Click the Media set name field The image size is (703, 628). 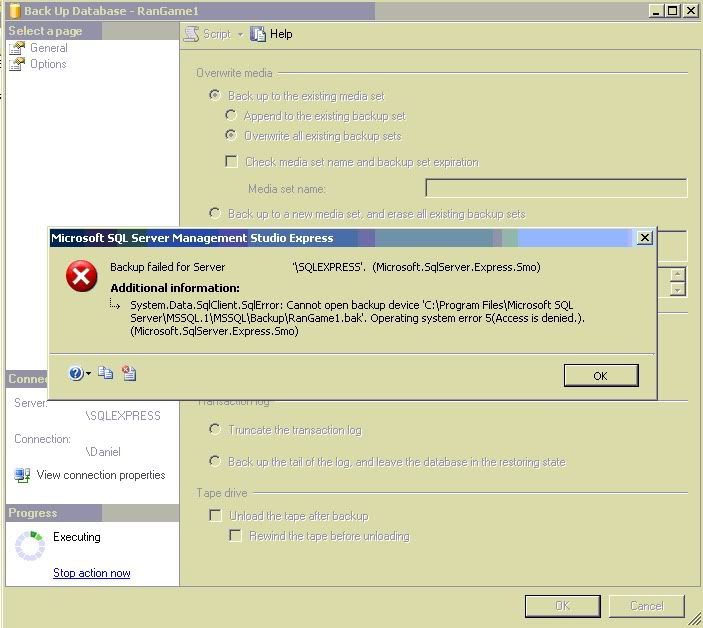(x=556, y=188)
